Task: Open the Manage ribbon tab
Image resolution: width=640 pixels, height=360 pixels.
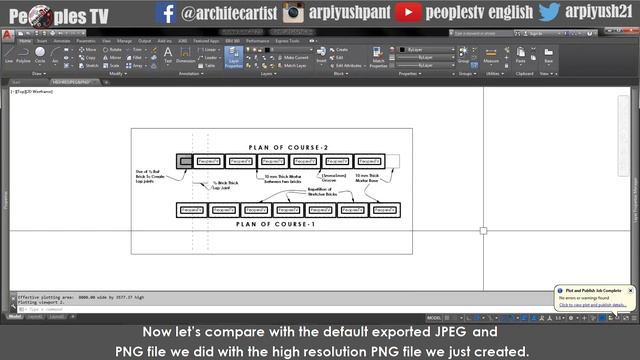Action: click(124, 41)
